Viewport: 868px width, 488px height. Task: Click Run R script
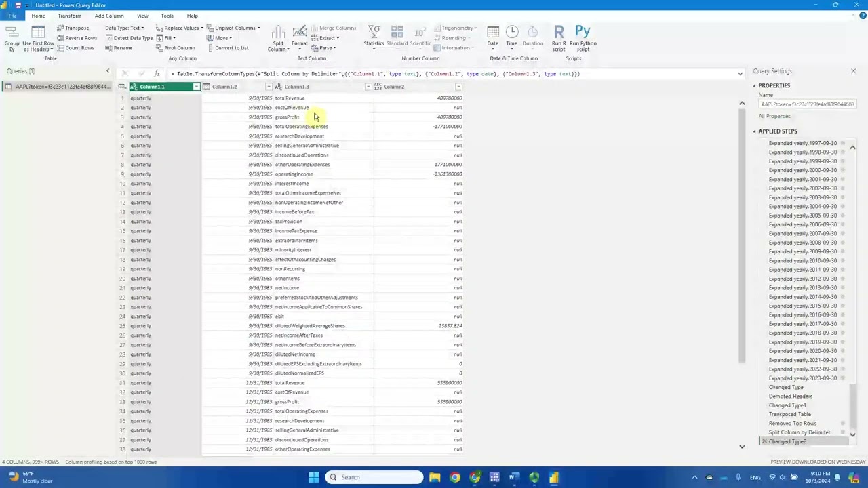(559, 39)
